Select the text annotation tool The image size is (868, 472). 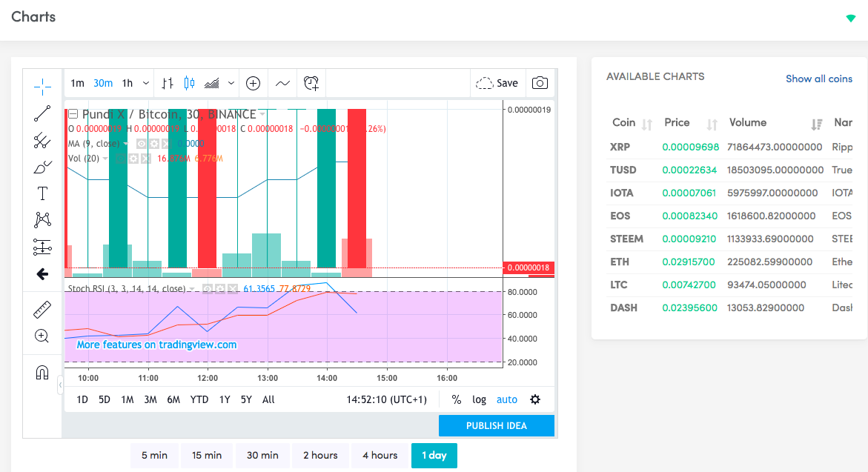(42, 193)
